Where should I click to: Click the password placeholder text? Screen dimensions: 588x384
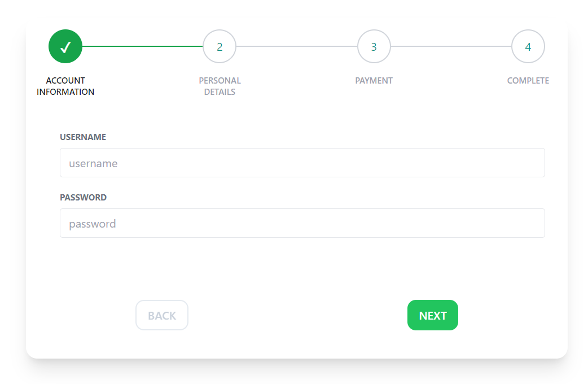point(93,224)
